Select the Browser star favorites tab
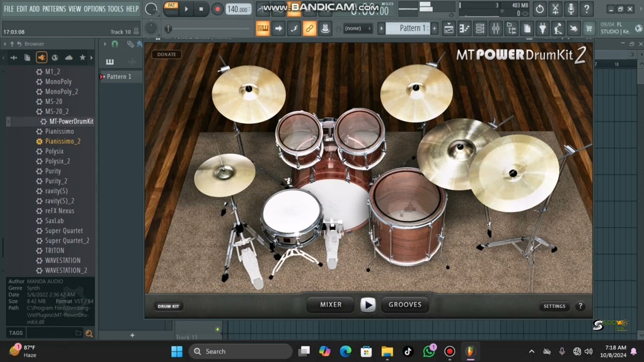This screenshot has width=644, height=362. [x=83, y=58]
